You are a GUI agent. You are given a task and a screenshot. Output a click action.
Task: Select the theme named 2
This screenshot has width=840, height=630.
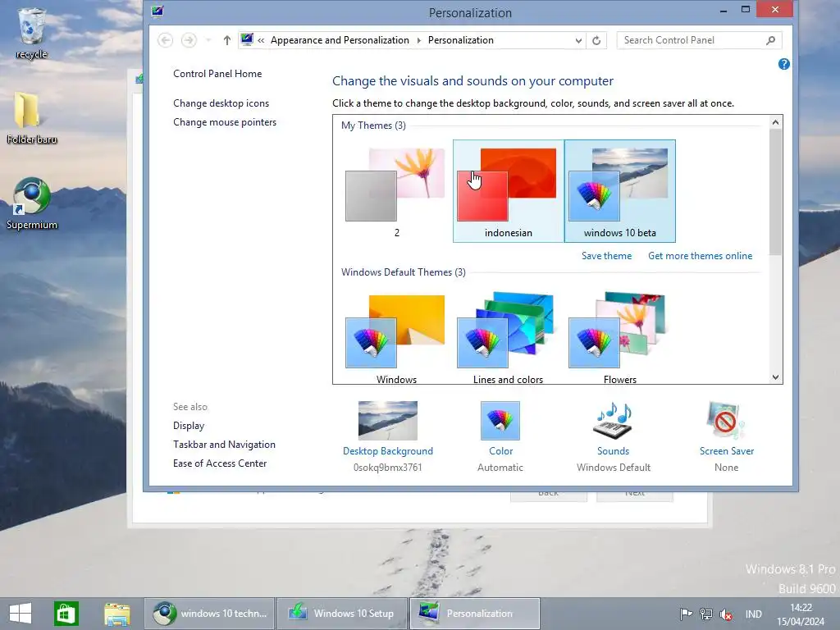coord(396,191)
